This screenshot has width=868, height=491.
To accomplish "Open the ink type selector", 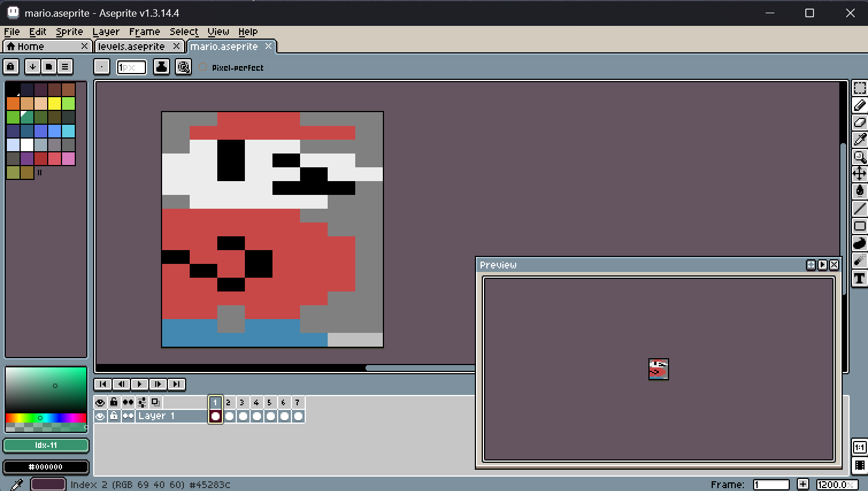I will pos(162,67).
